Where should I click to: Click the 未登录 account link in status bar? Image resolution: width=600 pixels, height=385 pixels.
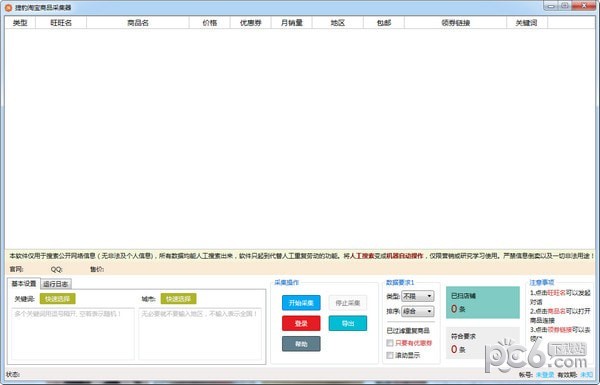545,375
